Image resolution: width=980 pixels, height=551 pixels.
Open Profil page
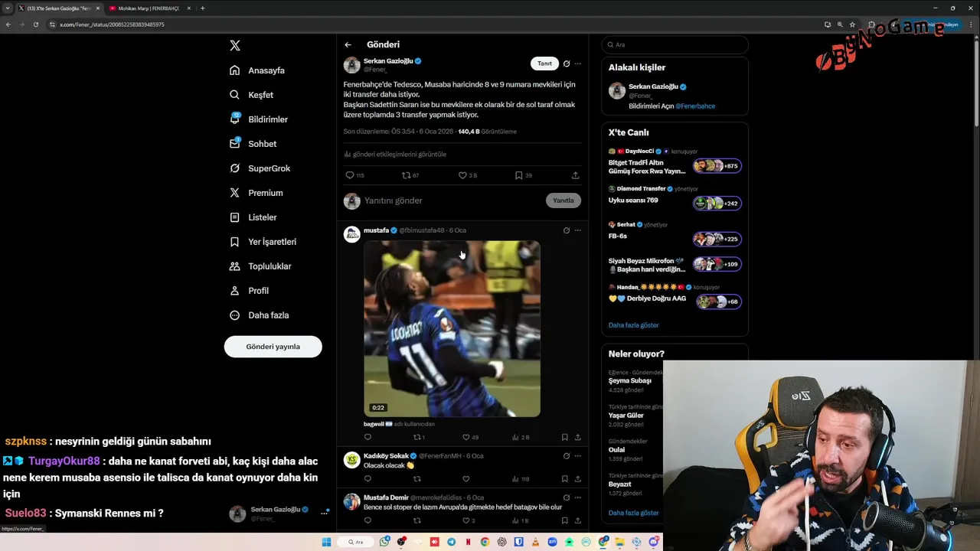click(x=249, y=291)
